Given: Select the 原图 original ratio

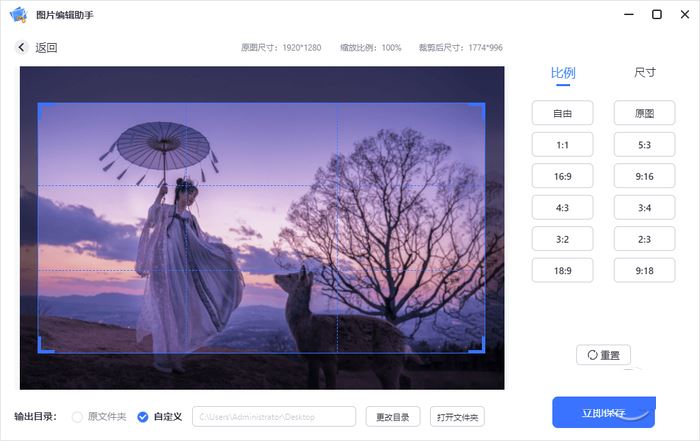Looking at the screenshot, I should [645, 113].
